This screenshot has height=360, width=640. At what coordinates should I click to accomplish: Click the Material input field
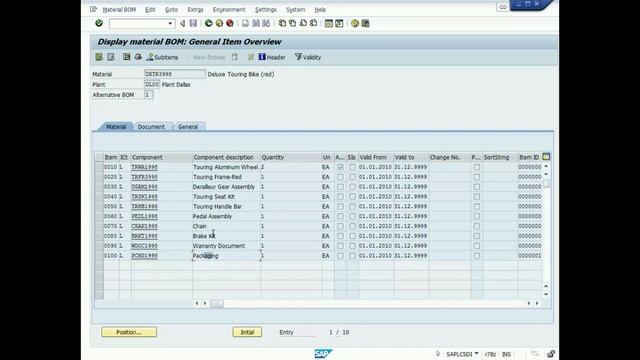pyautogui.click(x=175, y=74)
